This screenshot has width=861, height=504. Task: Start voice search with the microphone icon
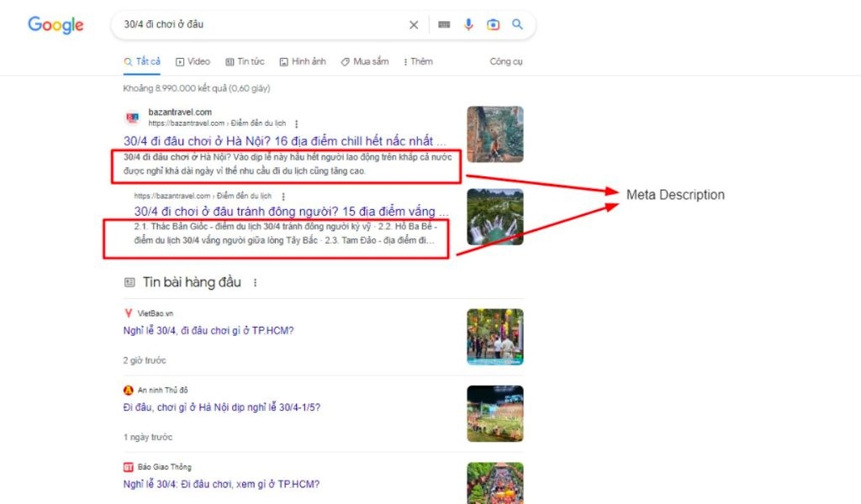point(468,24)
